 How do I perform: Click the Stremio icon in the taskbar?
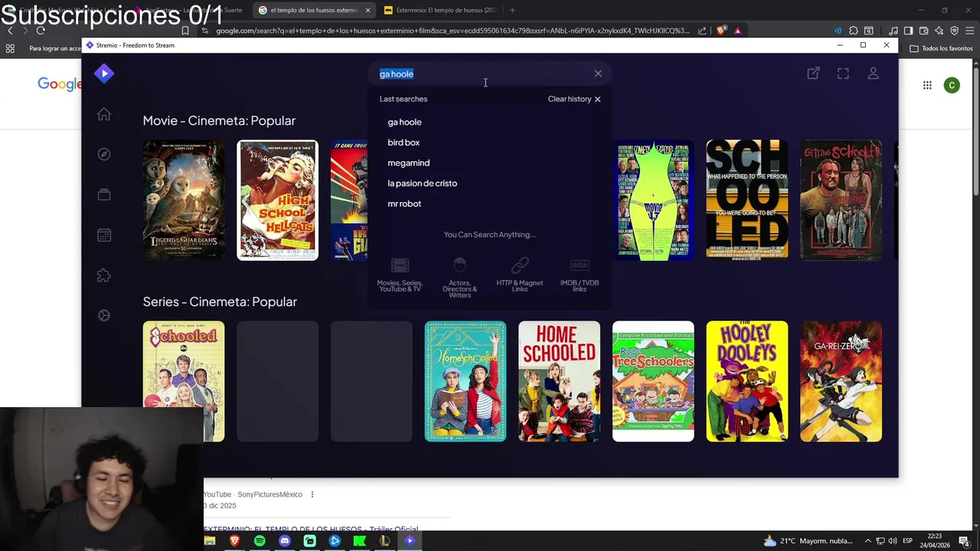click(410, 541)
